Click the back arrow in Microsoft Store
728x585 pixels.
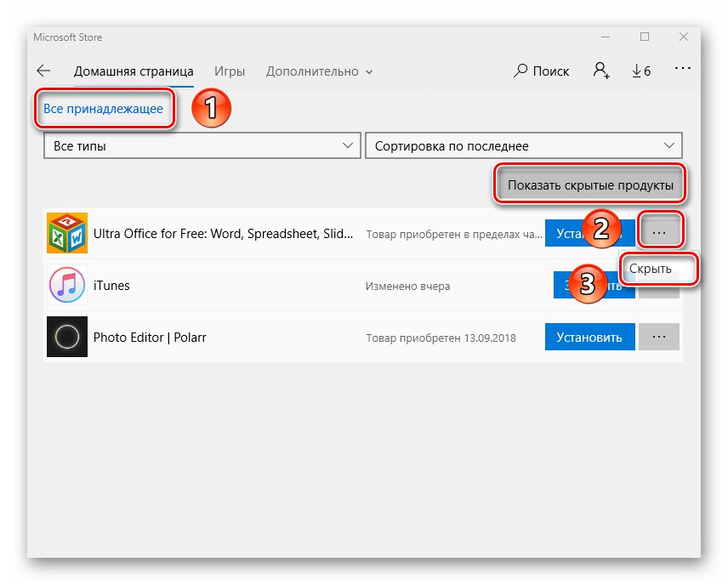tap(43, 71)
